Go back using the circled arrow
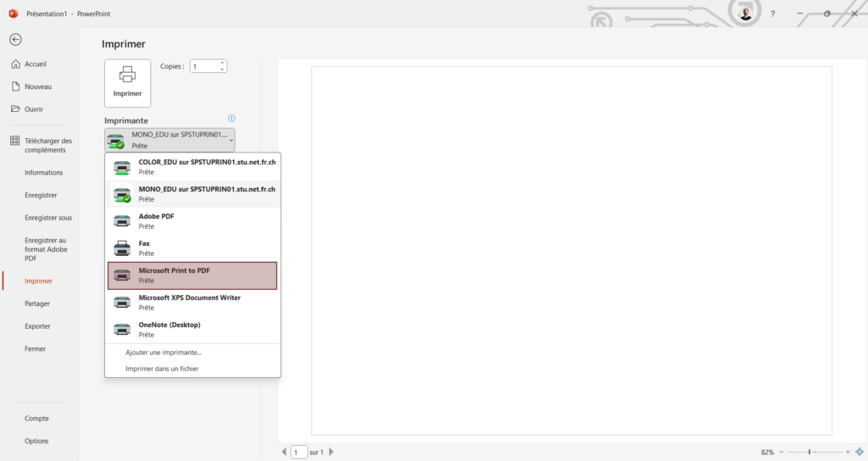868x461 pixels. (15, 39)
